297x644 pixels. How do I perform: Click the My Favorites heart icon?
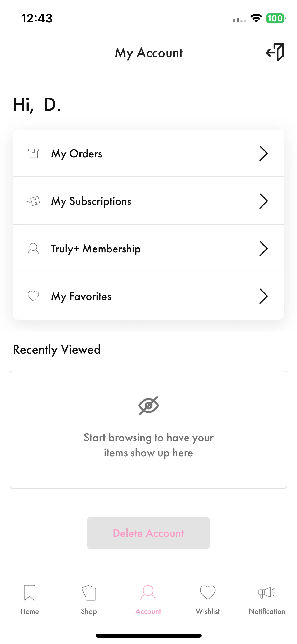[33, 296]
